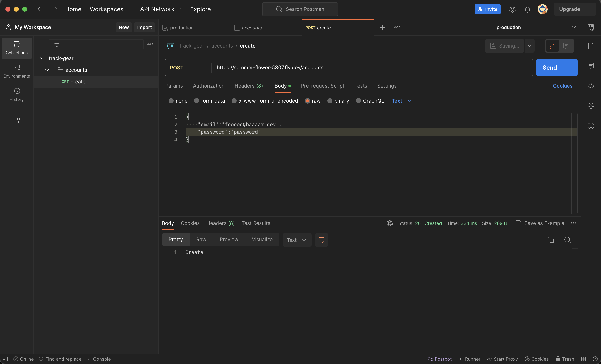Click the filter icon in collections search
This screenshot has width=601, height=364.
57,44
